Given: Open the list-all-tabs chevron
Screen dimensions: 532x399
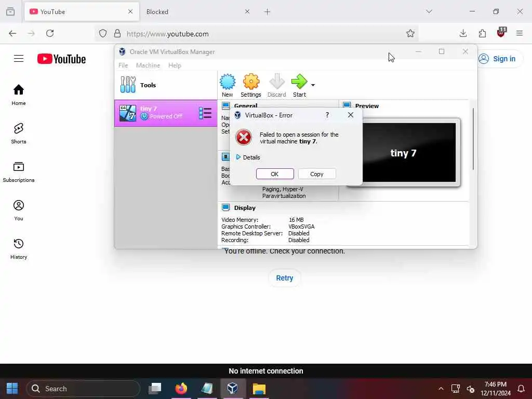Looking at the screenshot, I should pos(429,11).
